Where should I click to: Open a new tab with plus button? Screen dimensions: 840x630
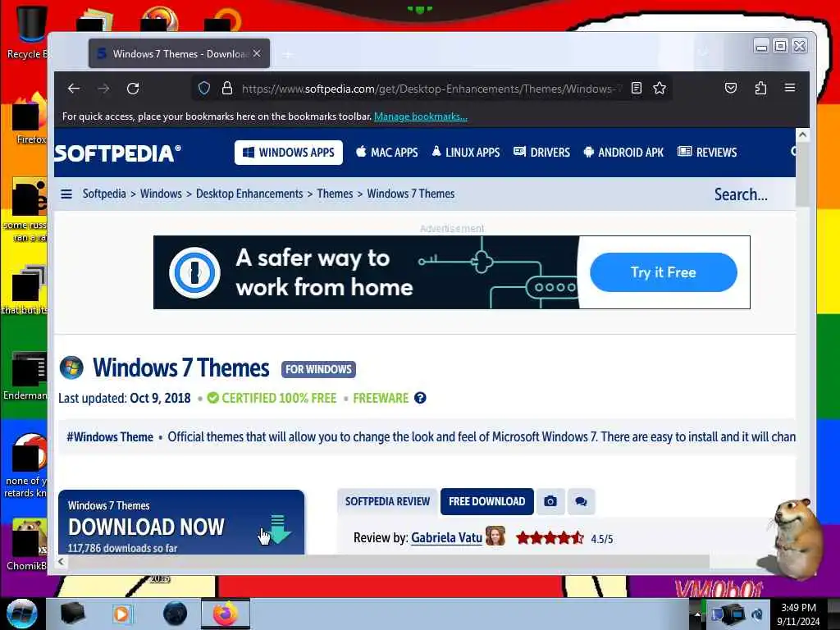(x=288, y=54)
